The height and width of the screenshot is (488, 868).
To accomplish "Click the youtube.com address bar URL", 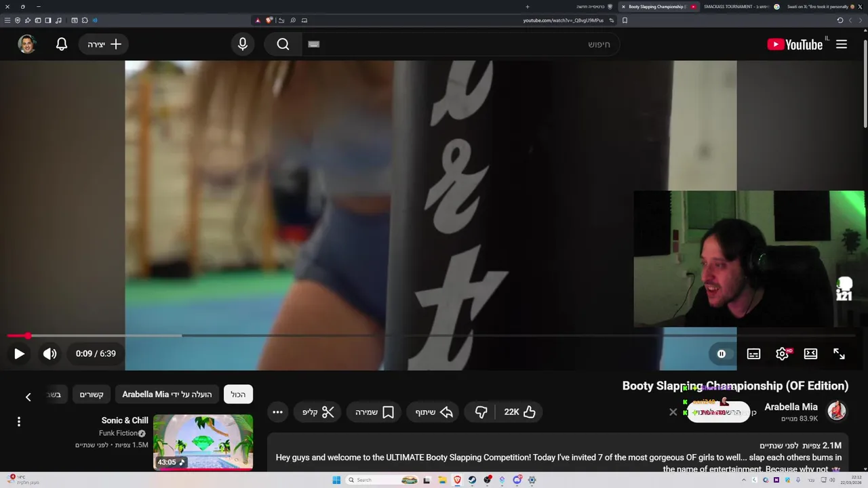I will click(x=563, y=20).
